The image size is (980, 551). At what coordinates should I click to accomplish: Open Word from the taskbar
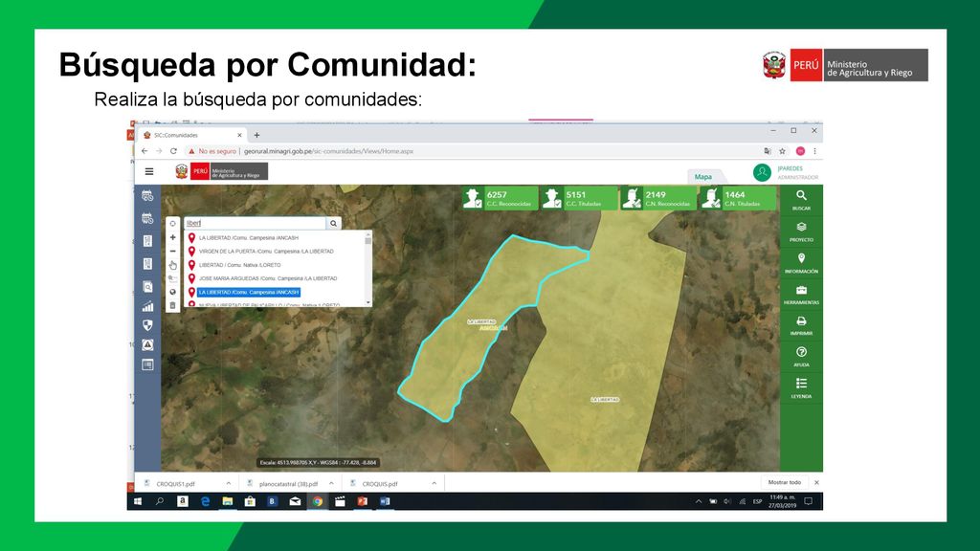(x=385, y=501)
